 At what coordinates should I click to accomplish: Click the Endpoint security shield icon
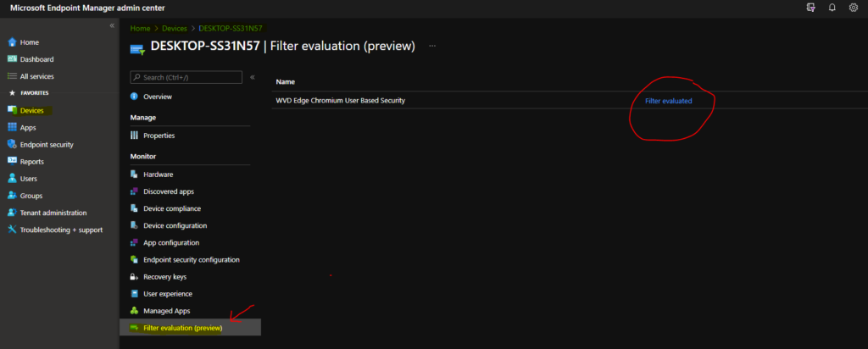[x=12, y=144]
